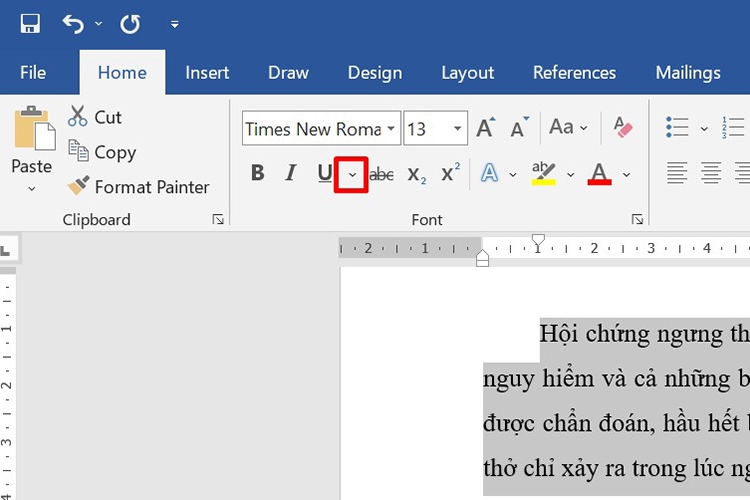Screen dimensions: 750x500
Task: Click the Cut button
Action: coord(95,117)
